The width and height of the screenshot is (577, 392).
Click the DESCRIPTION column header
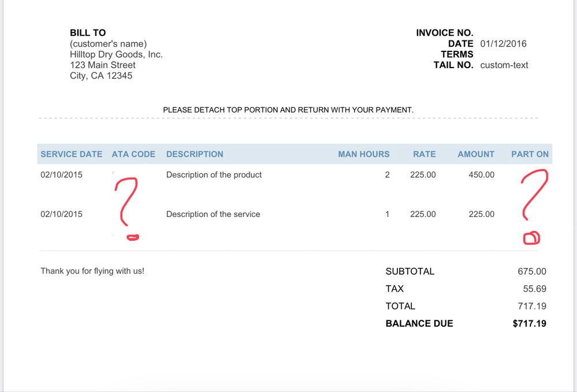195,154
